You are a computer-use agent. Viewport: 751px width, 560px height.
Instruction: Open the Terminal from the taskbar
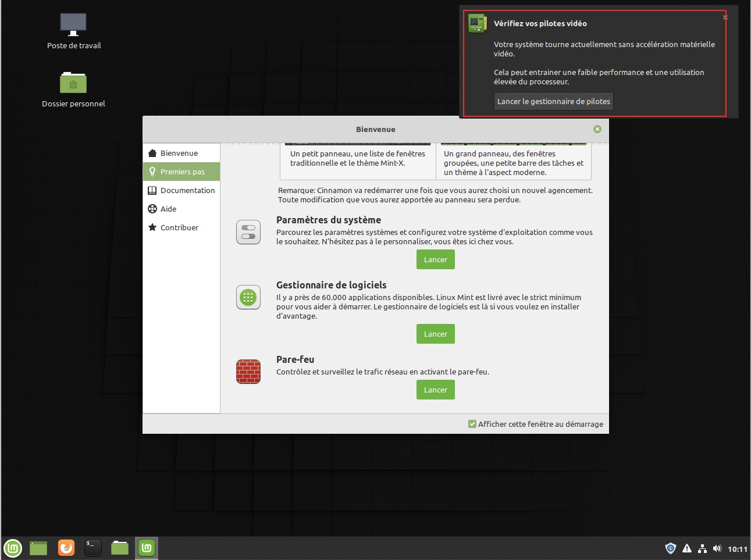coord(93,548)
